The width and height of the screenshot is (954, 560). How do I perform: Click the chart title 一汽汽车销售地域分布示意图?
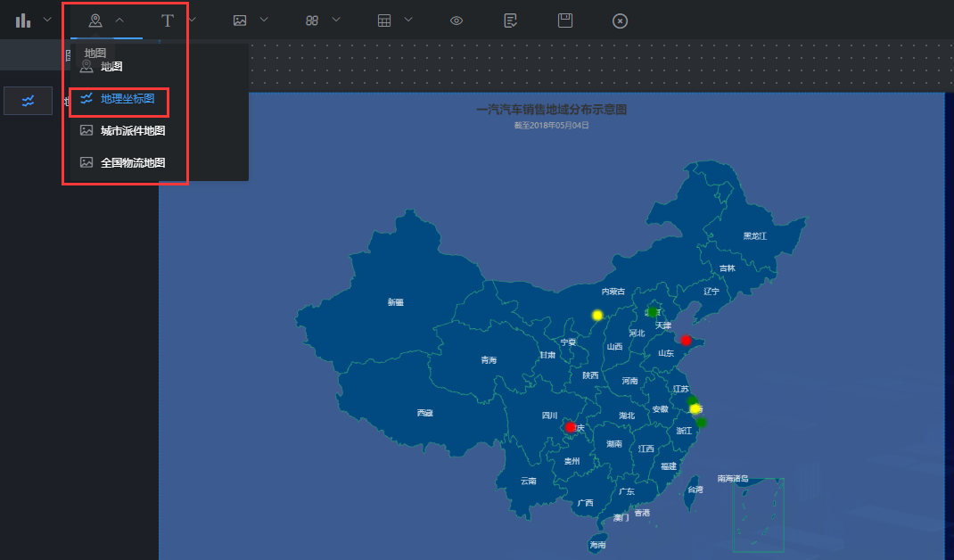[551, 110]
